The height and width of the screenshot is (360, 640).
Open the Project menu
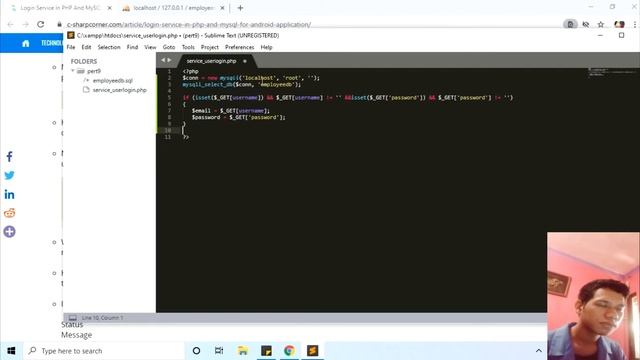point(210,47)
